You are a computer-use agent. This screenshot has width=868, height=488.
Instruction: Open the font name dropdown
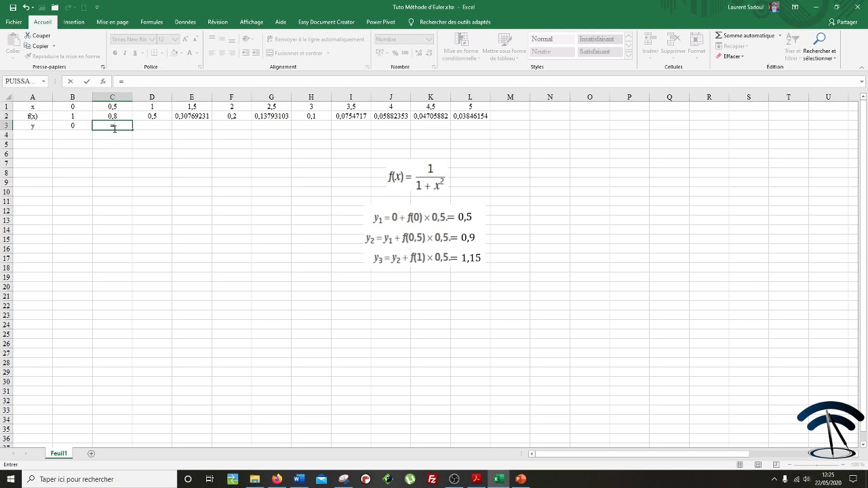coord(152,39)
